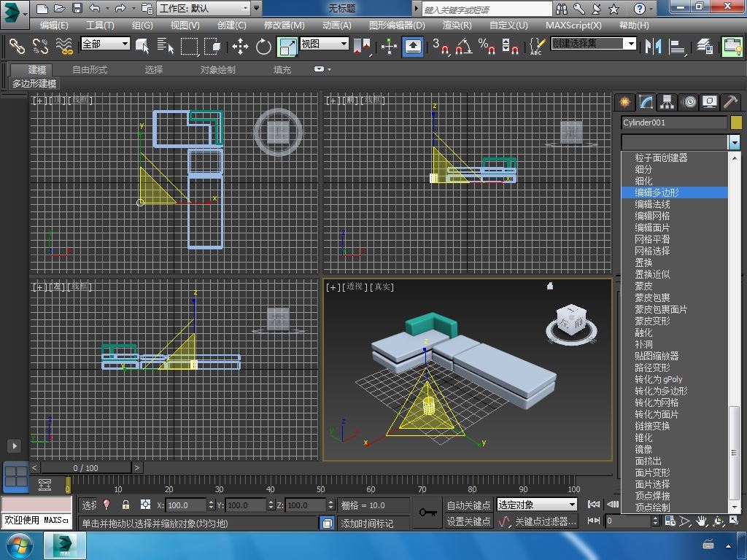Switch to the Create panel tab

pyautogui.click(x=624, y=102)
